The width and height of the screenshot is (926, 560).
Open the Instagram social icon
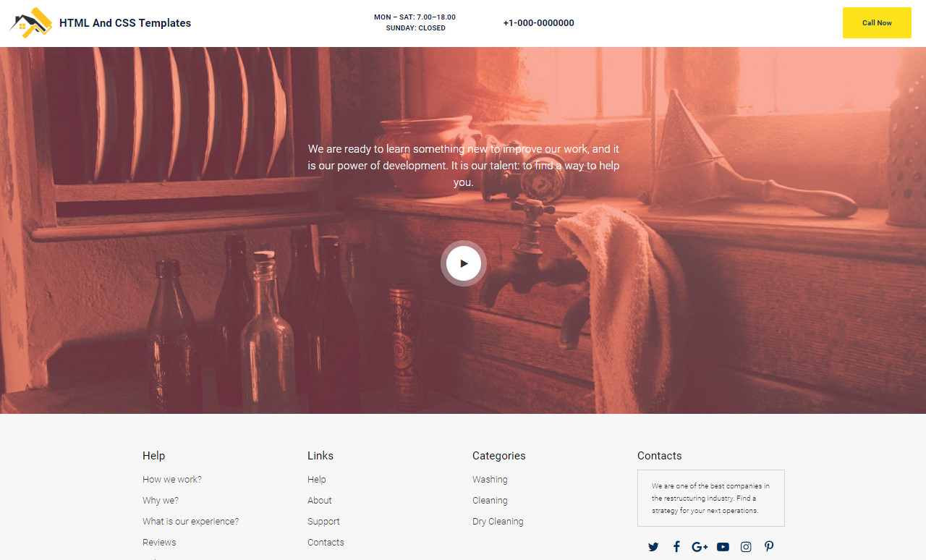[746, 547]
